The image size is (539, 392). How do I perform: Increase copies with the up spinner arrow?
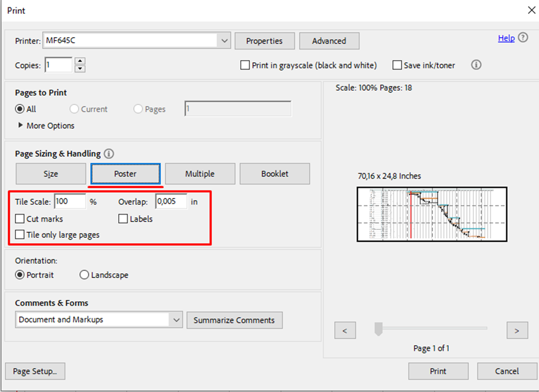tap(80, 61)
